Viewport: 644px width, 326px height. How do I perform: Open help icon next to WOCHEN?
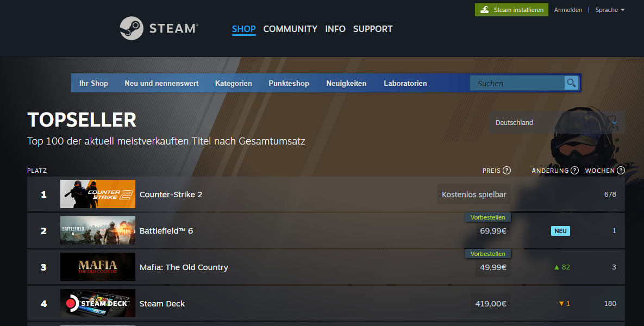[x=621, y=171]
